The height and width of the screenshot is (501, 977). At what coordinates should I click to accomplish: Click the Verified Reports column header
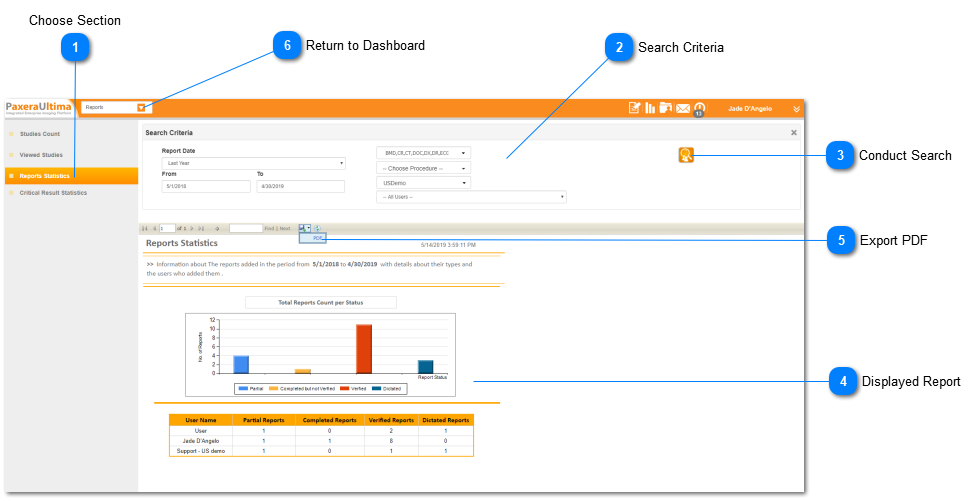[391, 421]
